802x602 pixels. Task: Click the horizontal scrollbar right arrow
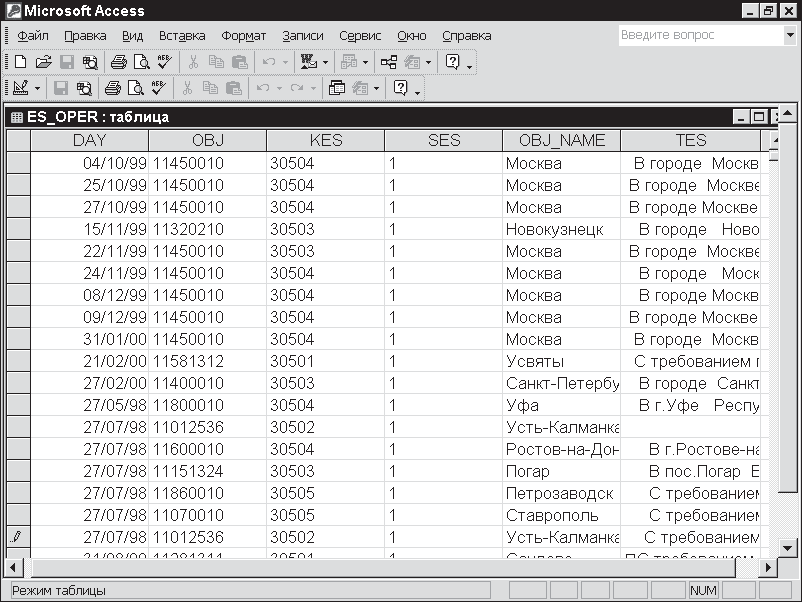pos(768,567)
